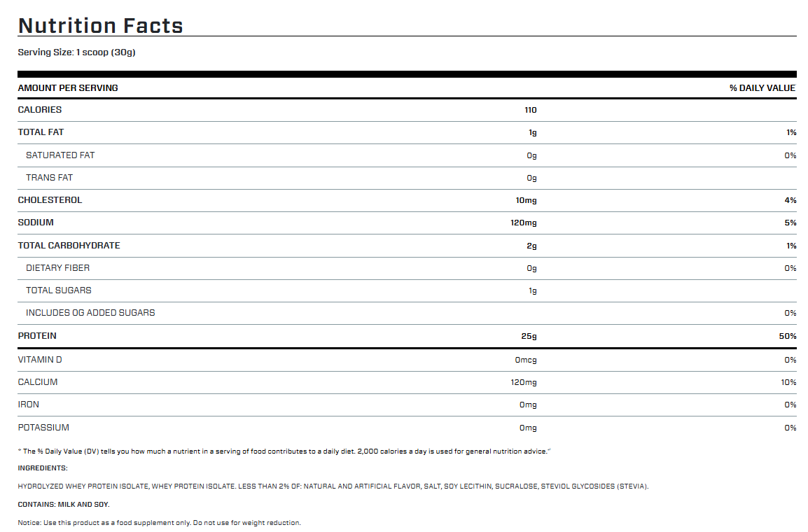
Task: Click the Total Carbohydrate label
Action: pyautogui.click(x=69, y=246)
